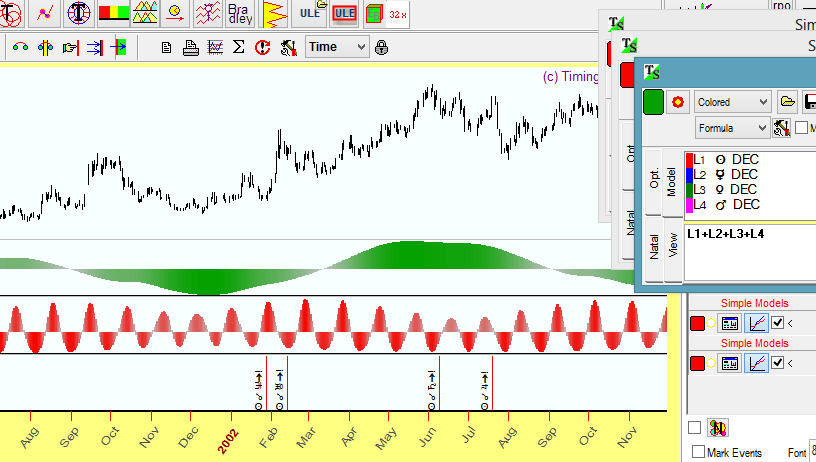Switch to the Model vertical tab

672,181
